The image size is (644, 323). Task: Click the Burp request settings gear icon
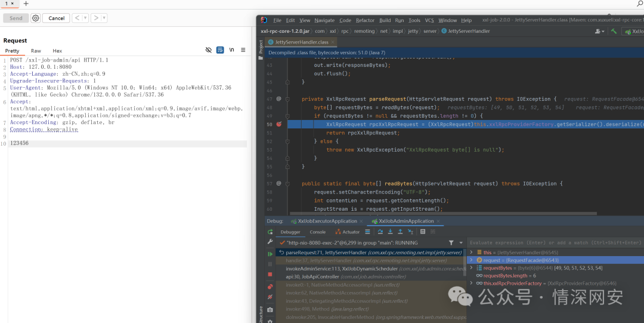[36, 18]
